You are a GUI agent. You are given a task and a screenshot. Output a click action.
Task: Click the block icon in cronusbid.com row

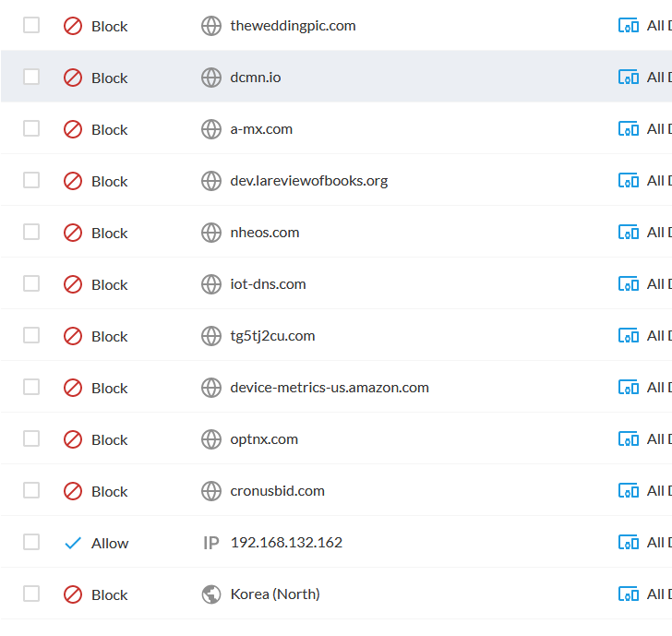coord(73,491)
